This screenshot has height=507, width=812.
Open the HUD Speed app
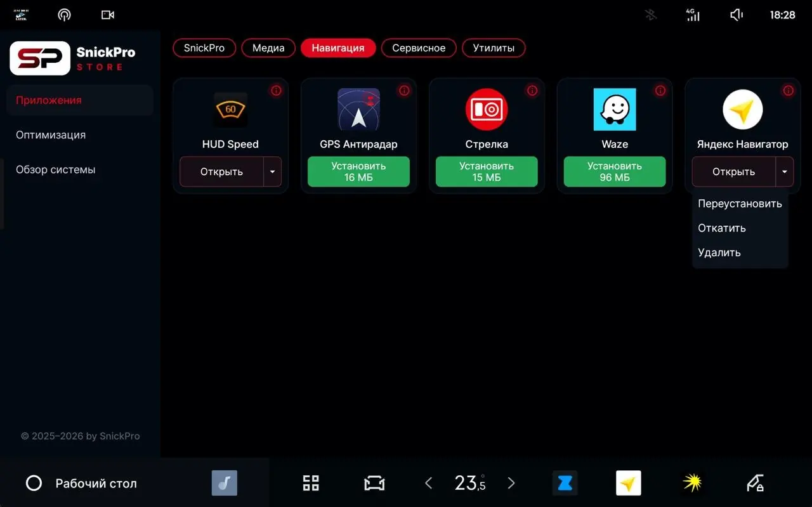tap(221, 172)
